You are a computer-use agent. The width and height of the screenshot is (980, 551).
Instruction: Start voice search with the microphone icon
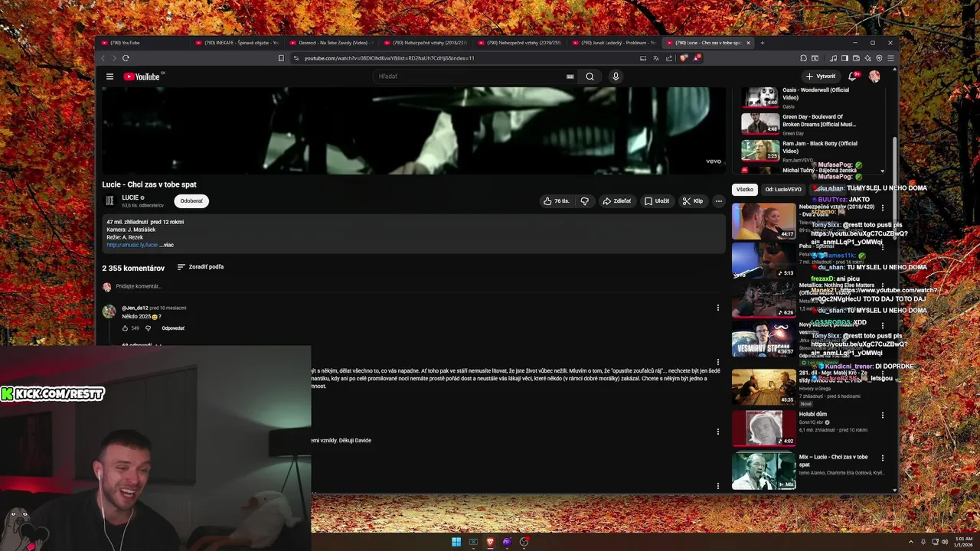(616, 77)
